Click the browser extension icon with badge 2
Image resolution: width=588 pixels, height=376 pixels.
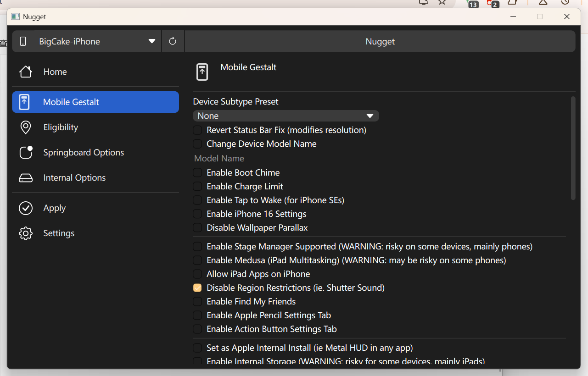coord(493,3)
